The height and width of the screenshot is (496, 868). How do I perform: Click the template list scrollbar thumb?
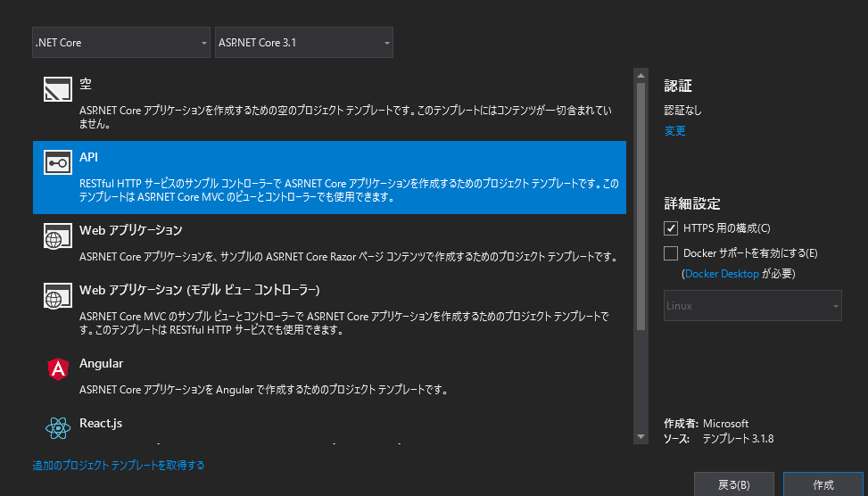(641, 206)
